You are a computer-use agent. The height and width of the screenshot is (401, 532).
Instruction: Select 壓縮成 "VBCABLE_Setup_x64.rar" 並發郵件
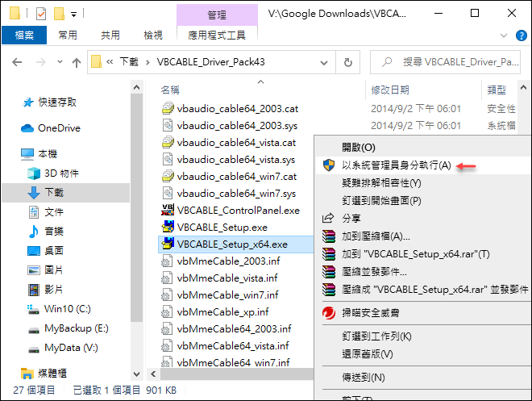click(423, 290)
